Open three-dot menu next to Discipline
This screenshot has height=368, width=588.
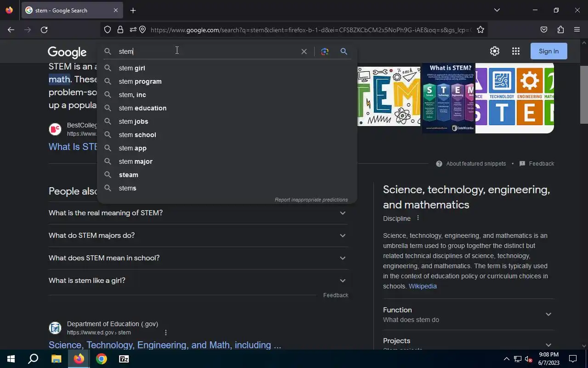click(x=418, y=218)
